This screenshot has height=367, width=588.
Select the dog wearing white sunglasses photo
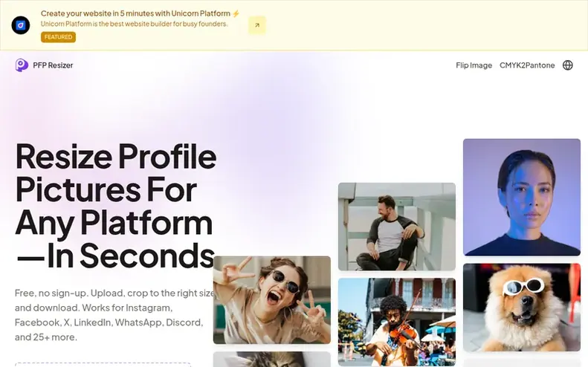tap(522, 308)
